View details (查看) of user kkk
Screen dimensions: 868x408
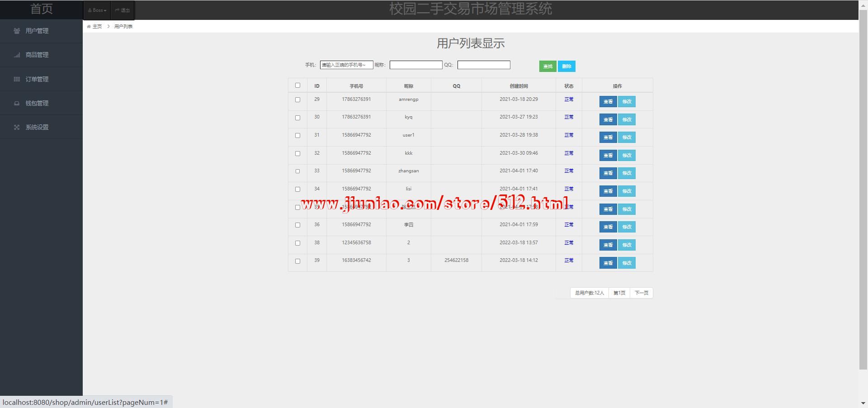(x=608, y=155)
